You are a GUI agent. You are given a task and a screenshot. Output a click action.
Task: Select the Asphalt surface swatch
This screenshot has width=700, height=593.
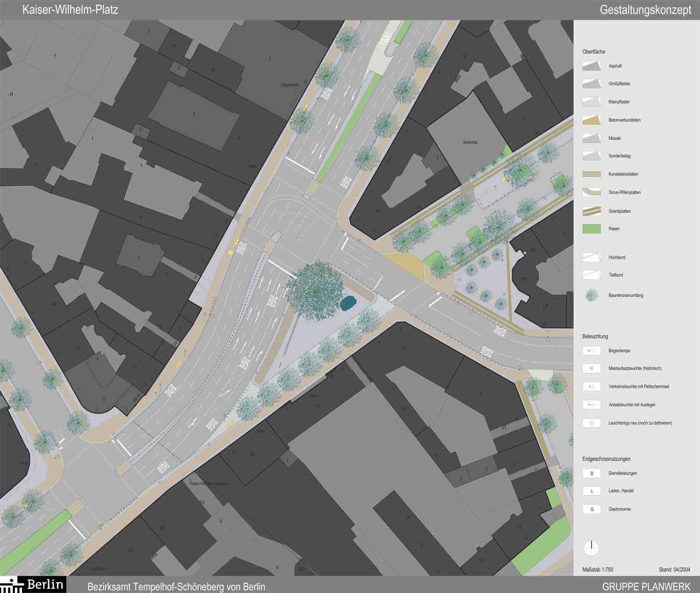coord(591,66)
